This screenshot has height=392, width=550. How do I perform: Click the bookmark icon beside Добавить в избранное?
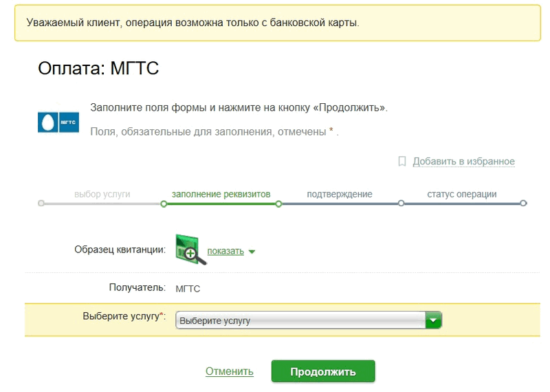pos(402,162)
